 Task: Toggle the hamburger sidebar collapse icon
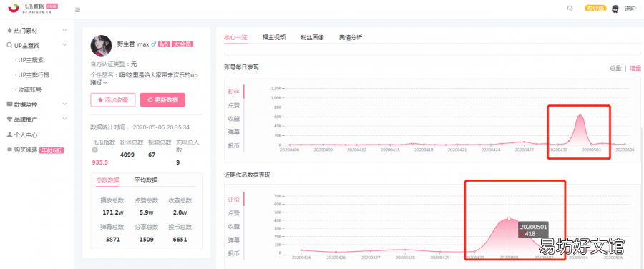[77, 10]
